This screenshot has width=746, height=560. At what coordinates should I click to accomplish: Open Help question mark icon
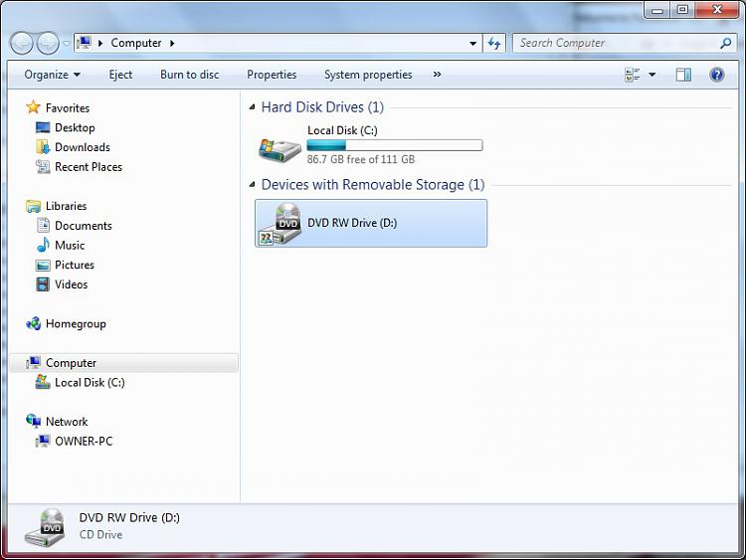716,75
